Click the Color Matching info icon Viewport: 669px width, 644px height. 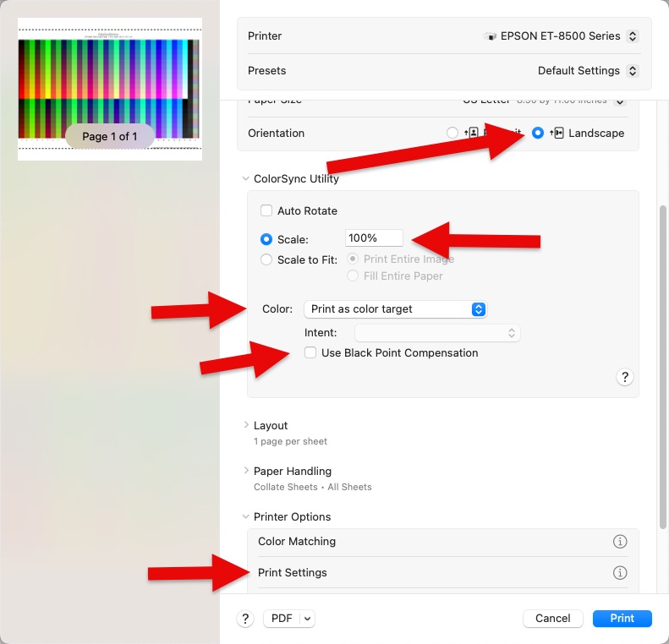coord(619,542)
